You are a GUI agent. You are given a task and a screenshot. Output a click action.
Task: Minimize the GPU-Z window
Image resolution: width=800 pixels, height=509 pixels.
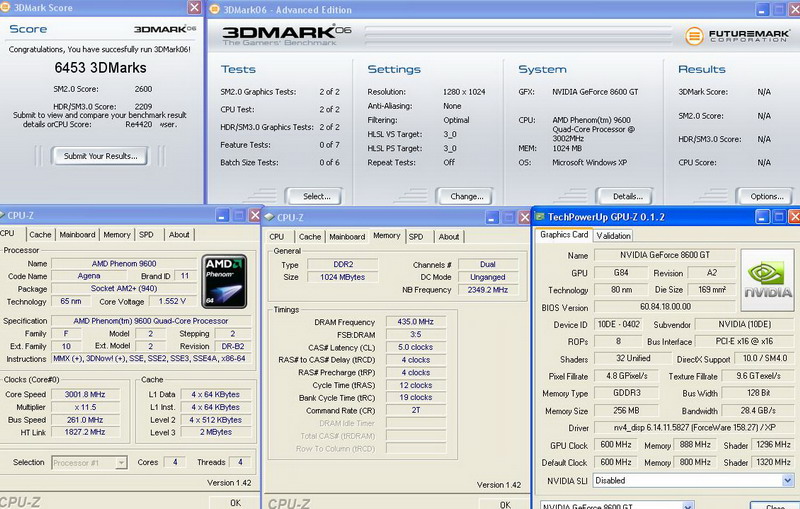pyautogui.click(x=762, y=217)
